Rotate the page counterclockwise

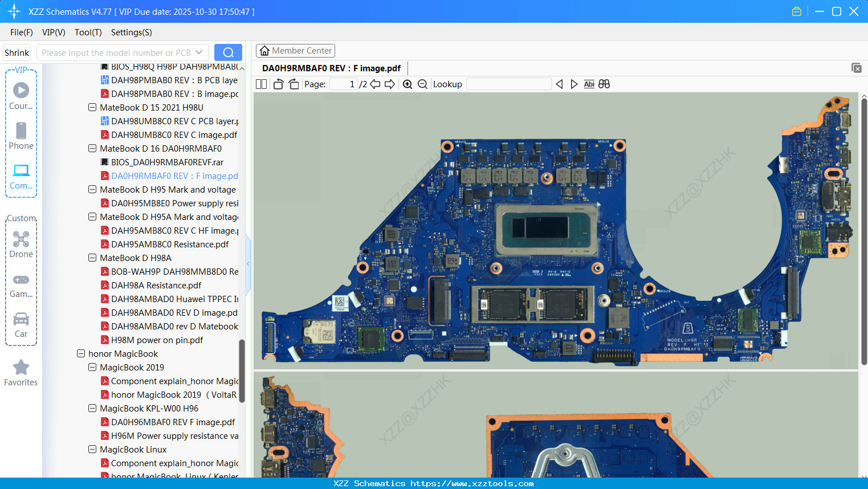coord(278,84)
